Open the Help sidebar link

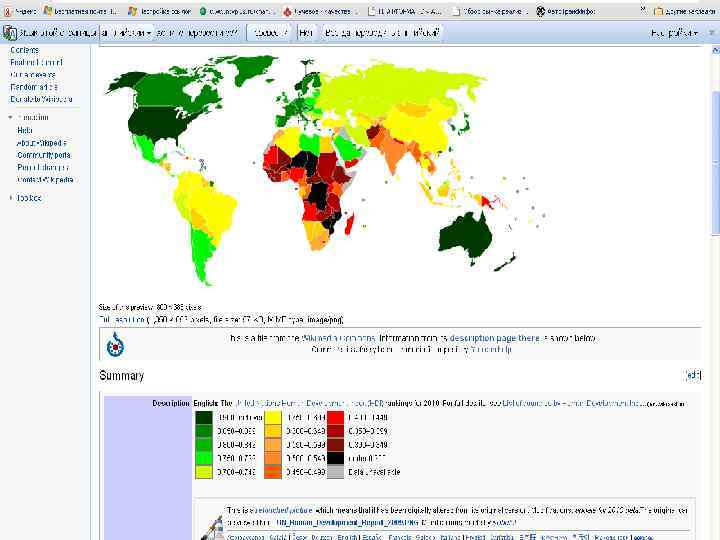click(x=24, y=130)
